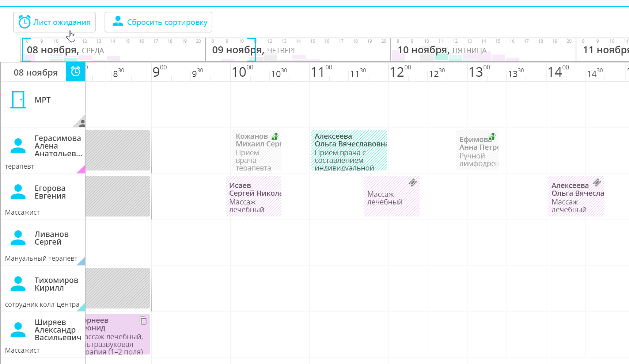Click the 10:00 time marker
This screenshot has height=364, width=629.
tap(242, 72)
